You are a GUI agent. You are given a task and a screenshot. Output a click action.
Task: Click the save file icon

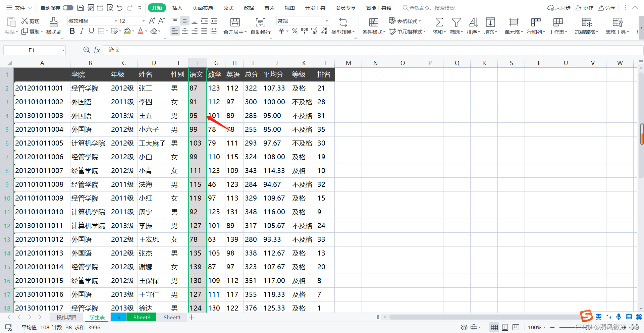pyautogui.click(x=80, y=8)
